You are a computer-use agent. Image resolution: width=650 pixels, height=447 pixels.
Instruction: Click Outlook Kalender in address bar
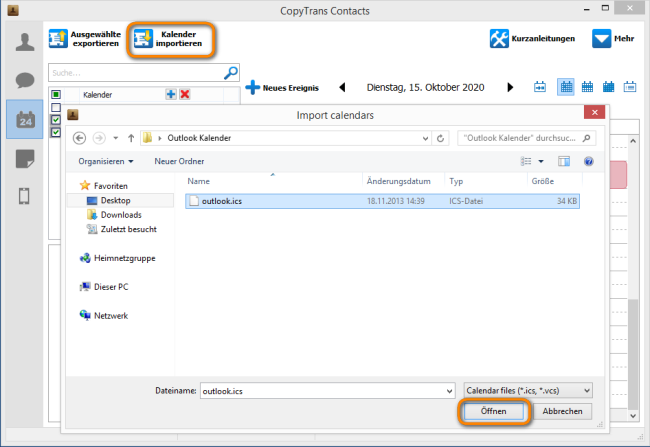199,138
